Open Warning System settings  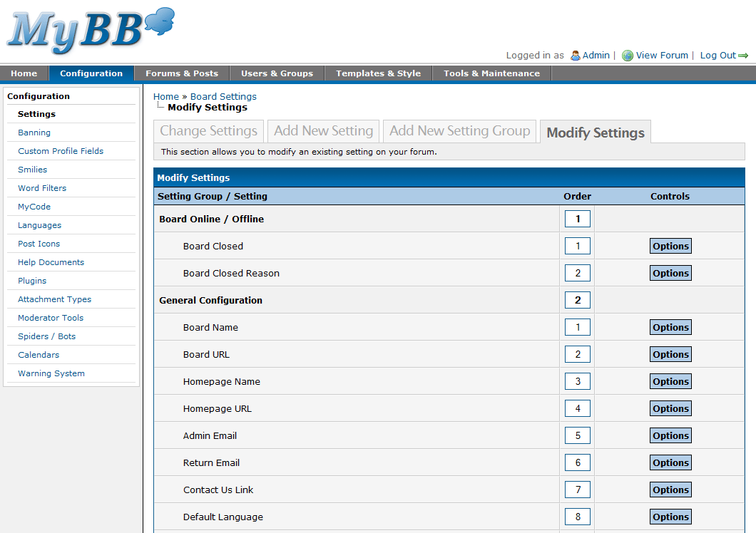click(51, 373)
